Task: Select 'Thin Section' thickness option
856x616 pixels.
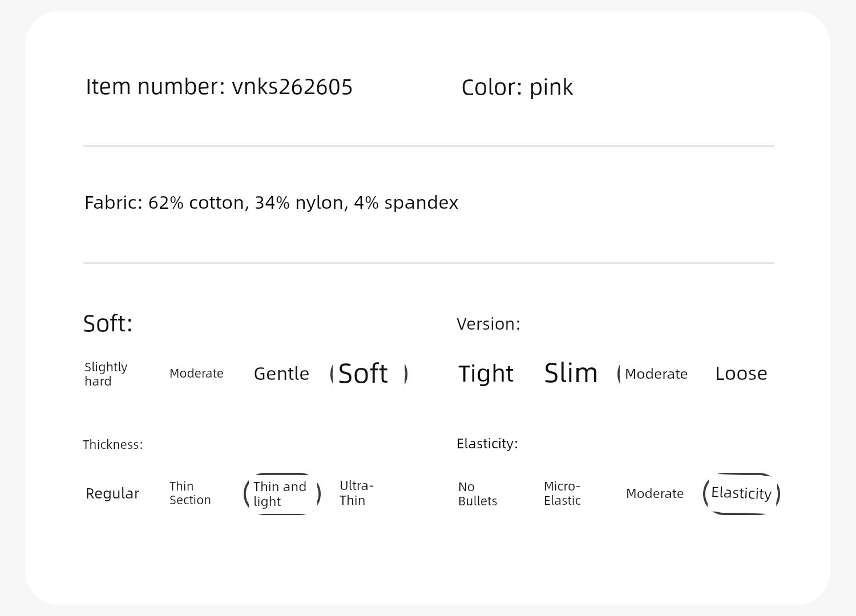Action: (190, 493)
